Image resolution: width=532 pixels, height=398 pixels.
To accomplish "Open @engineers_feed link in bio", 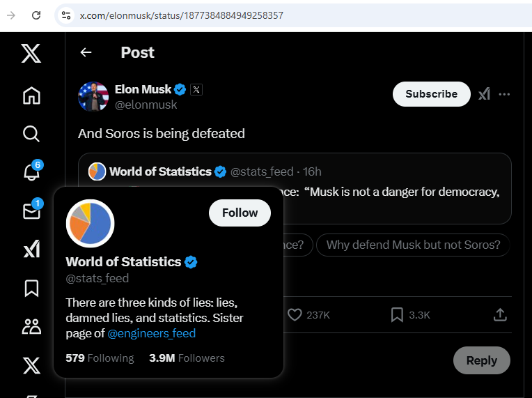I will [151, 333].
